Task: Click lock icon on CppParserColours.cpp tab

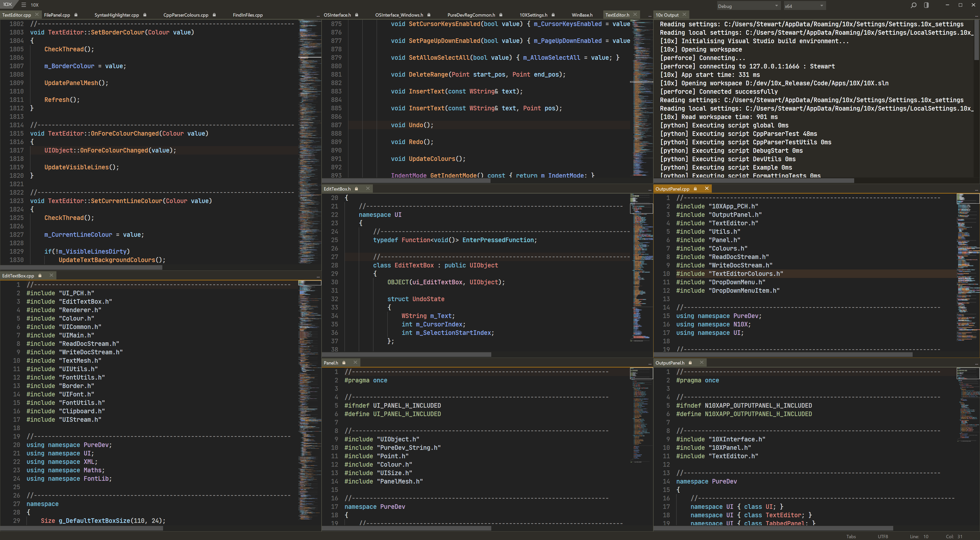Action: point(214,15)
